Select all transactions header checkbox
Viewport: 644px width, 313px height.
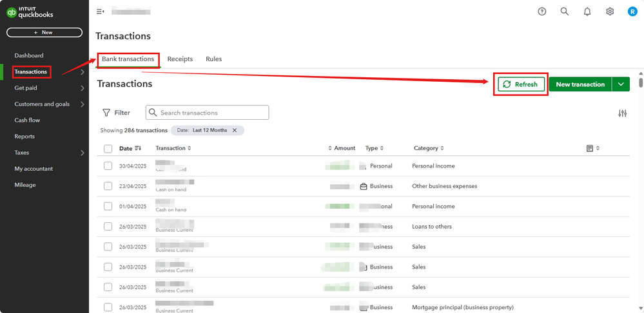pos(108,149)
